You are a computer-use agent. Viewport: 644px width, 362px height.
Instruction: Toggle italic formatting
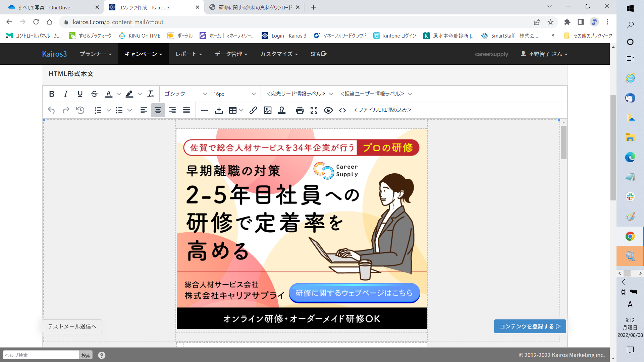(x=66, y=94)
